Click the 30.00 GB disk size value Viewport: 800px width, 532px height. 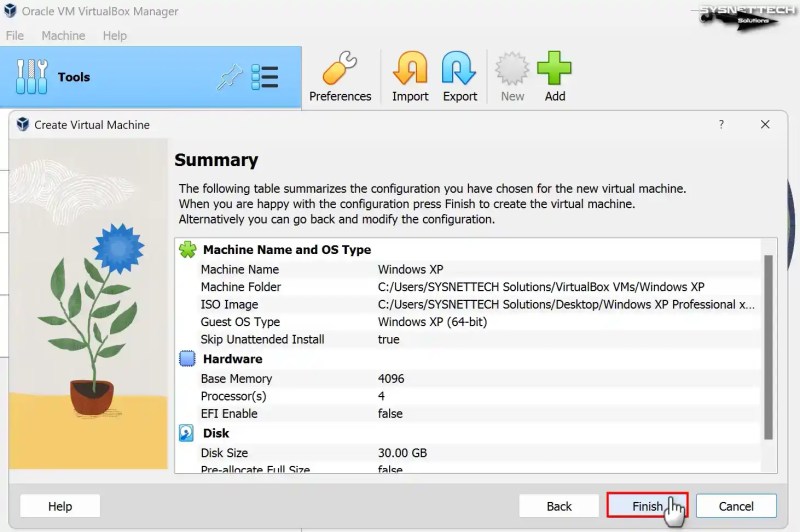coord(402,452)
